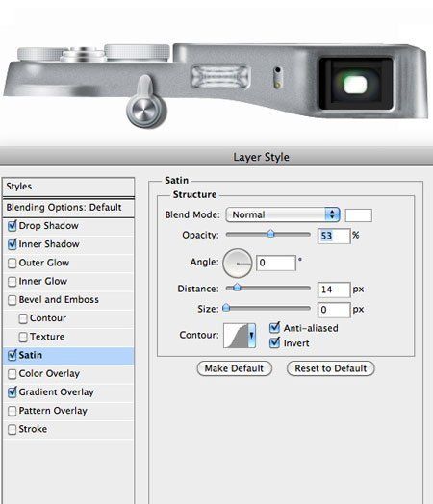Check the Contour sub-option checkbox
This screenshot has height=504, width=433.
23,319
